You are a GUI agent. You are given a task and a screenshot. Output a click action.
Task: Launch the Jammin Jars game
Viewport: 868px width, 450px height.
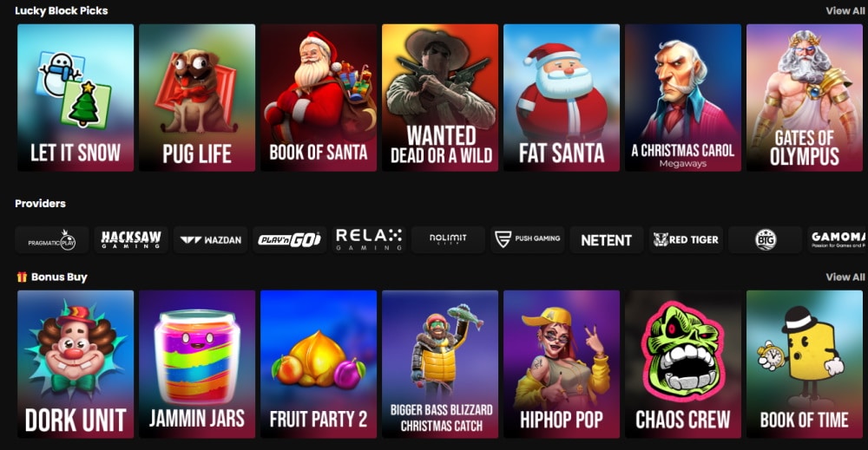(197, 364)
